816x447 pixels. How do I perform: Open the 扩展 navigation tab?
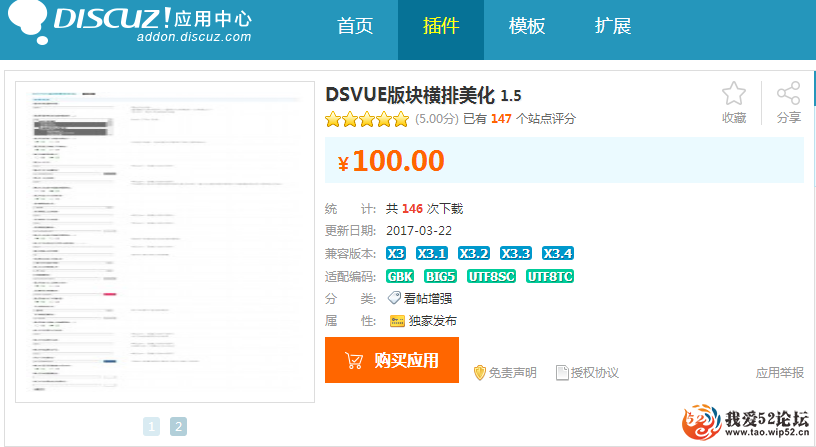(613, 26)
